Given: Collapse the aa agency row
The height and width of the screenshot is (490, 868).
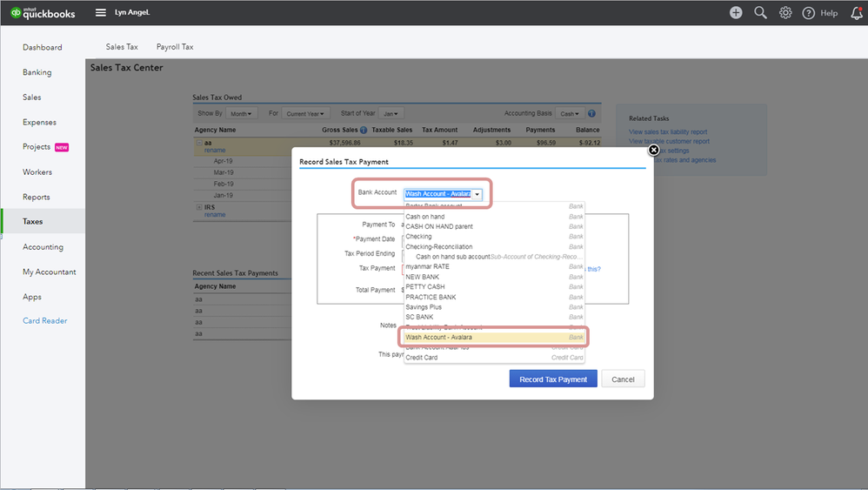Looking at the screenshot, I should coord(199,143).
